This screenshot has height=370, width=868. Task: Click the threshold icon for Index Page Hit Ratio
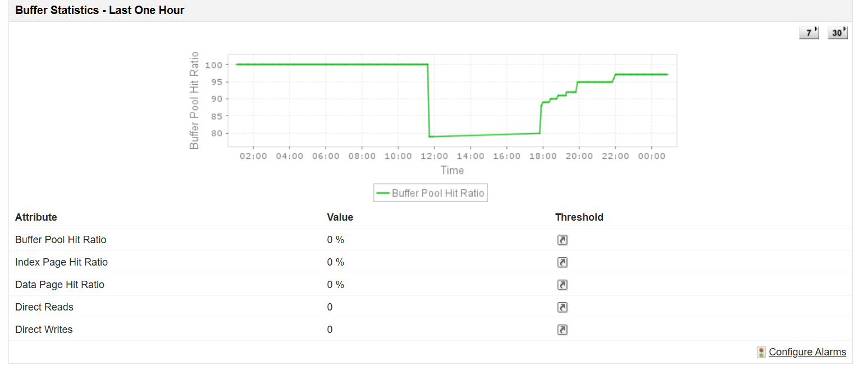click(x=563, y=262)
